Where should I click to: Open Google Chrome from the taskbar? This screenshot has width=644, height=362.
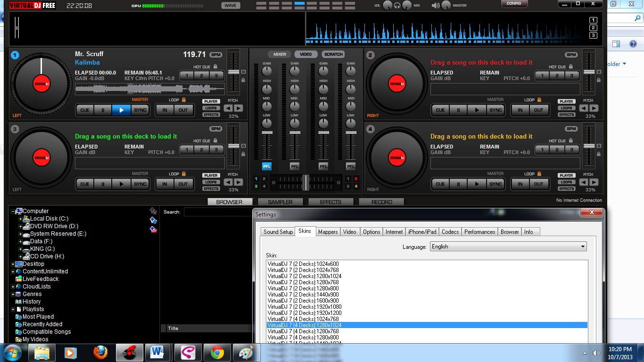tap(217, 353)
